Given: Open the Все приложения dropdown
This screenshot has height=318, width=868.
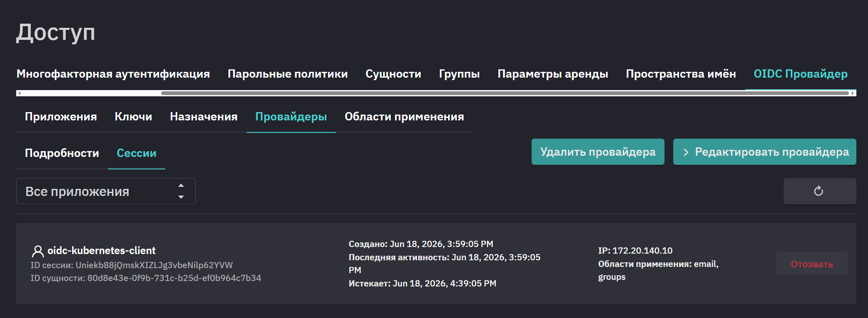Looking at the screenshot, I should pos(105,191).
